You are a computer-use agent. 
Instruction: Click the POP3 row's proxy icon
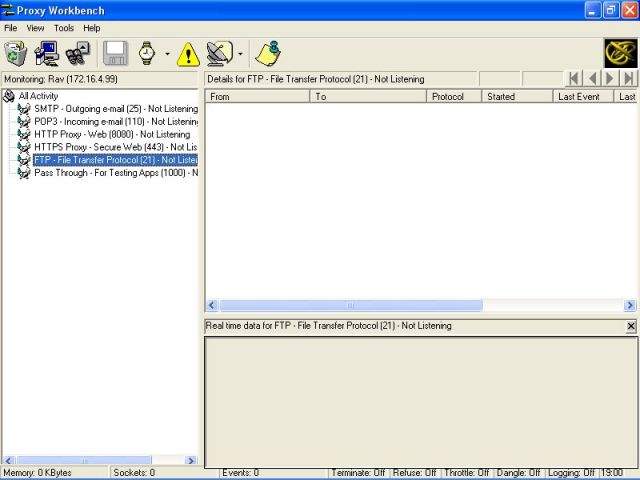[24, 122]
